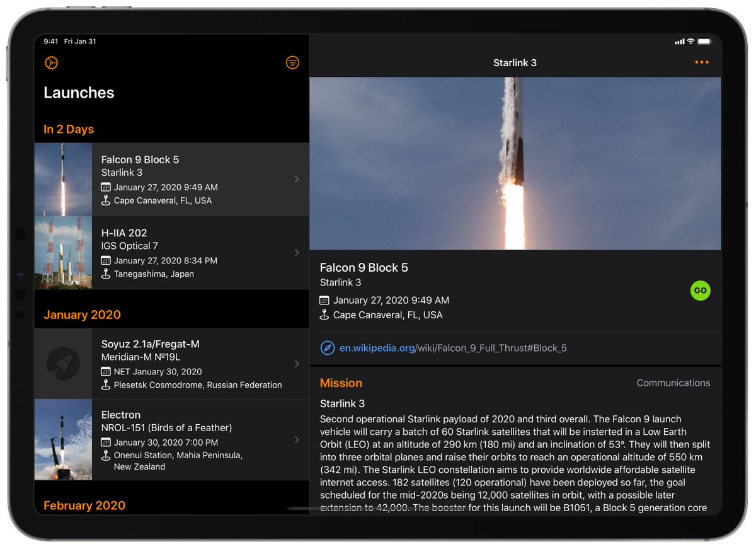The height and width of the screenshot is (549, 756).
Task: Tap the 'In 2 Days' section header
Action: tap(69, 129)
